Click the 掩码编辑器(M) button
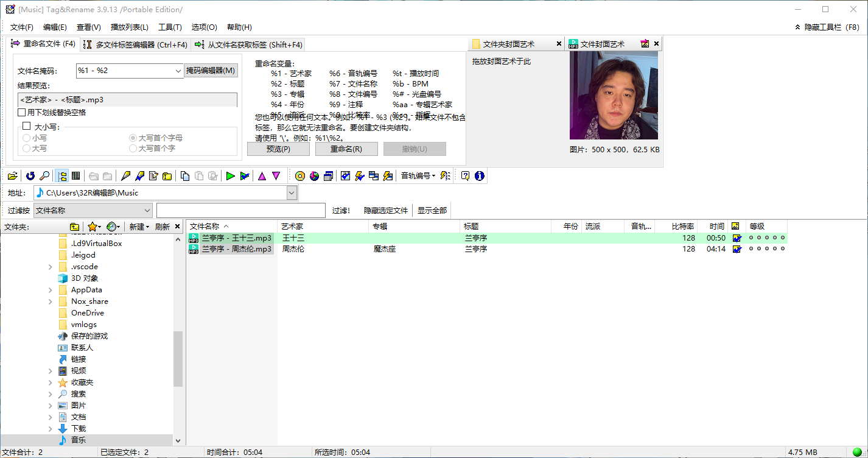 [211, 70]
